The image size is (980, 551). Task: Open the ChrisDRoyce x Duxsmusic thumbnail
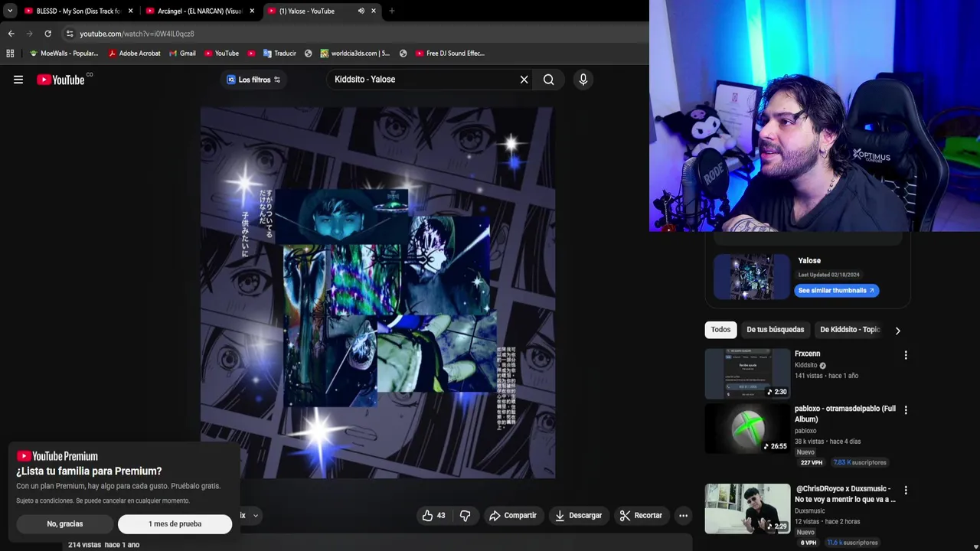click(747, 508)
